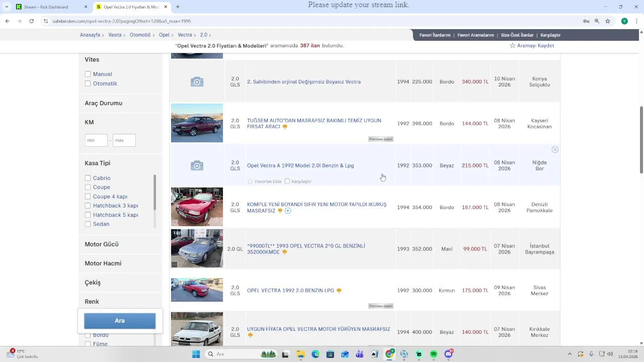Dismiss Niğde Bor listing with the circled X
The image size is (644, 362).
(x=555, y=150)
